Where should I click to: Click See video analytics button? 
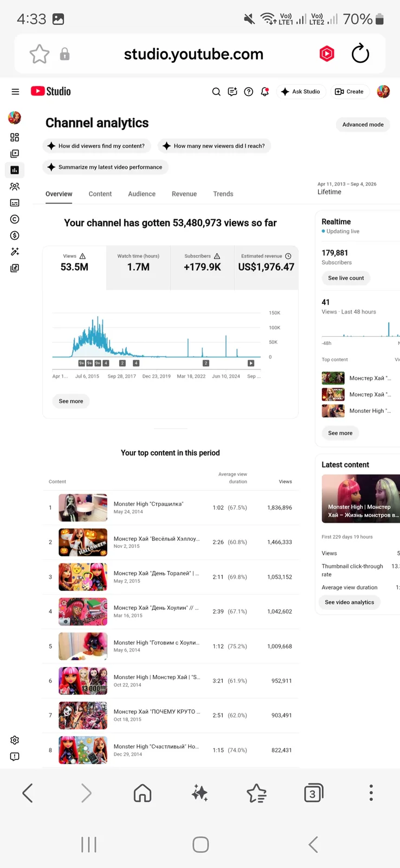tap(350, 602)
